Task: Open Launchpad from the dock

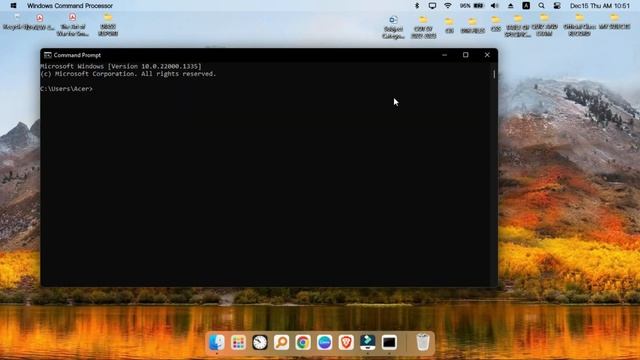Action: click(238, 342)
